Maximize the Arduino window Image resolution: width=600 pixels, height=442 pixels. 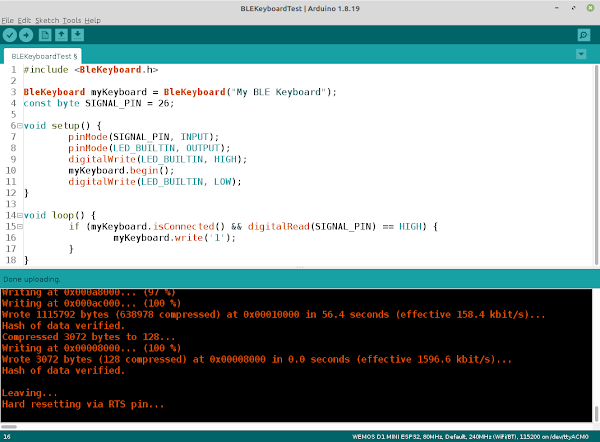[574, 8]
